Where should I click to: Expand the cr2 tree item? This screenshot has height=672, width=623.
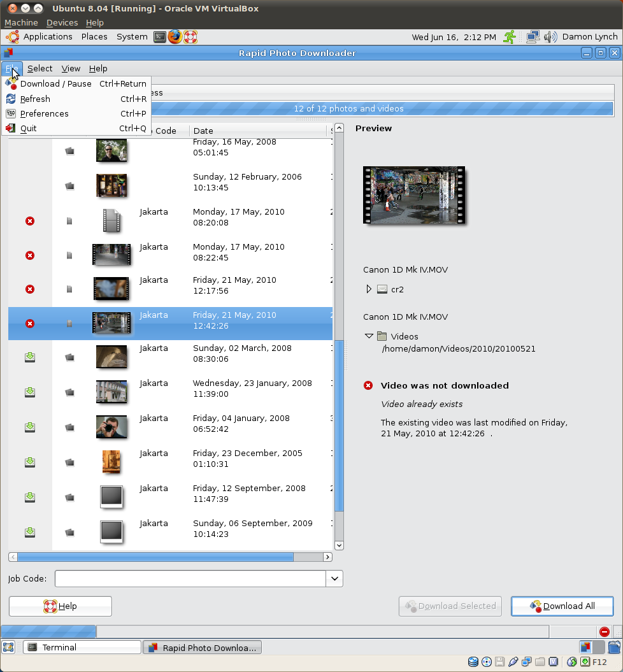369,289
